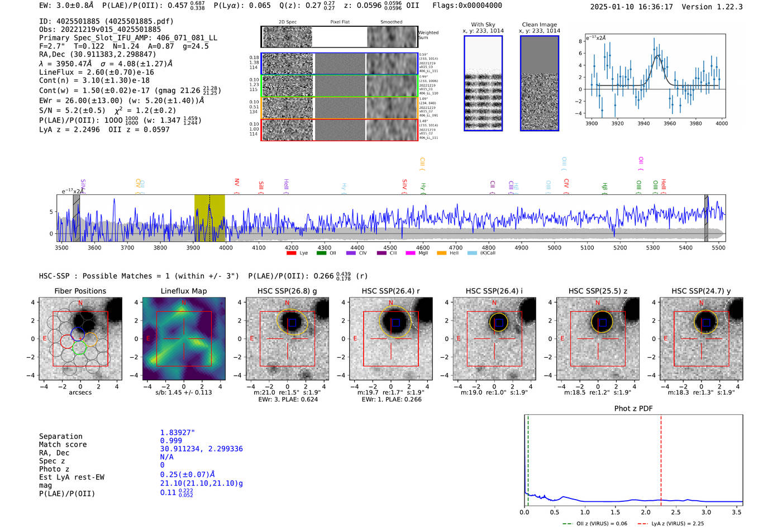Select the HSC SSP(24.7) y image

point(702,339)
